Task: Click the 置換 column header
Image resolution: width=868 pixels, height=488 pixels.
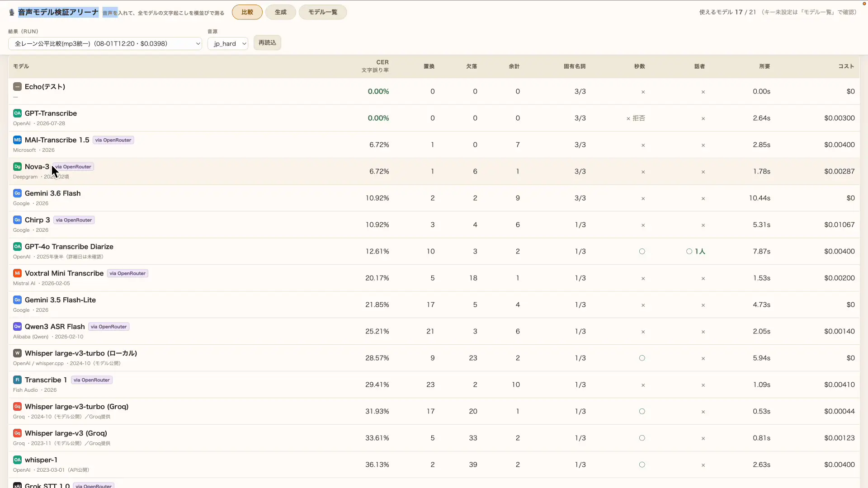Action: [x=429, y=66]
